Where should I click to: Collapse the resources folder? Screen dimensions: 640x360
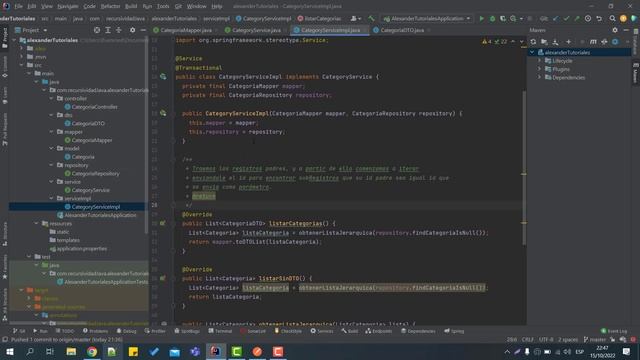[36, 224]
